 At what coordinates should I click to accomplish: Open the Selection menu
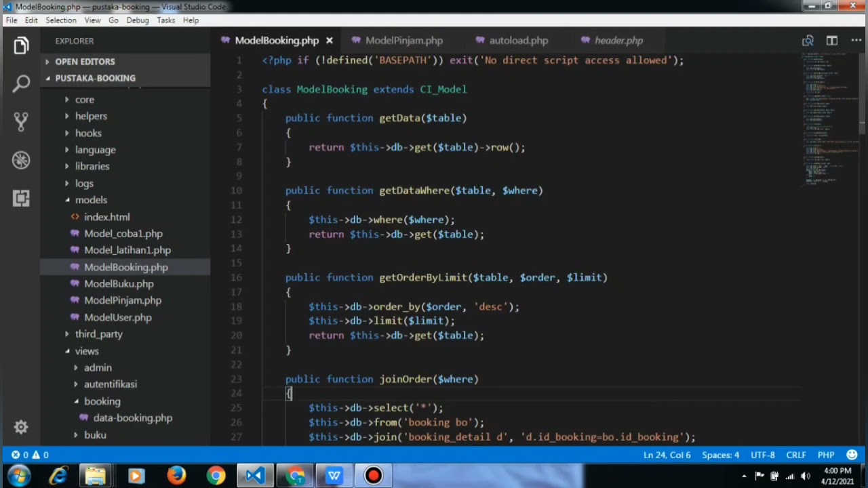tap(61, 20)
